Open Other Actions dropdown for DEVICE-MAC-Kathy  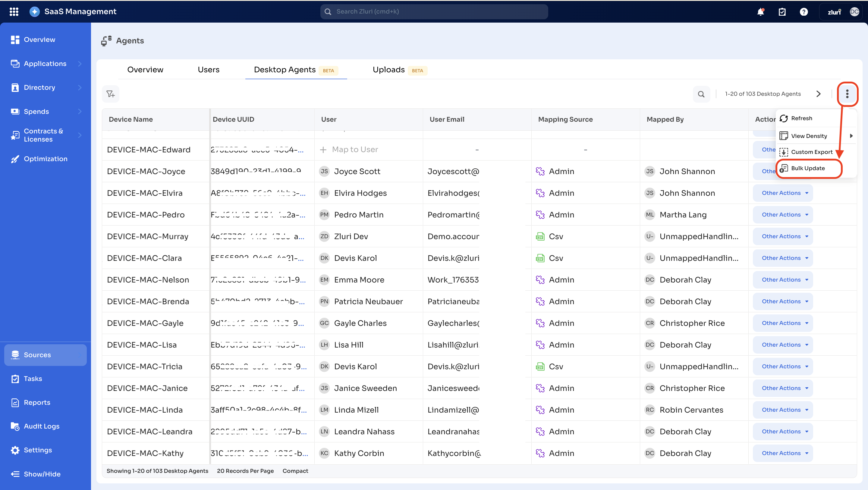(782, 453)
